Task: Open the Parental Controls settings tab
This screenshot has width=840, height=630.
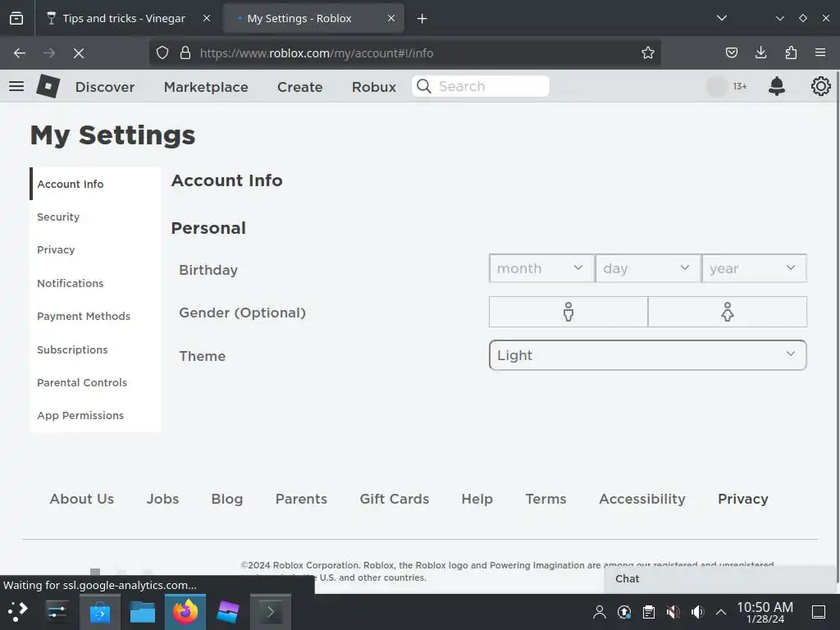Action: tap(95, 382)
